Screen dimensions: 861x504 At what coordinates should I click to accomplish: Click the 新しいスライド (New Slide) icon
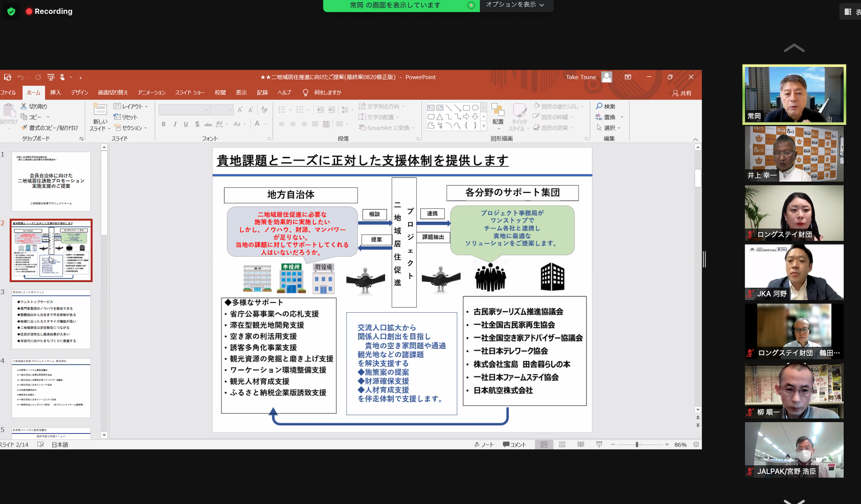pyautogui.click(x=100, y=110)
